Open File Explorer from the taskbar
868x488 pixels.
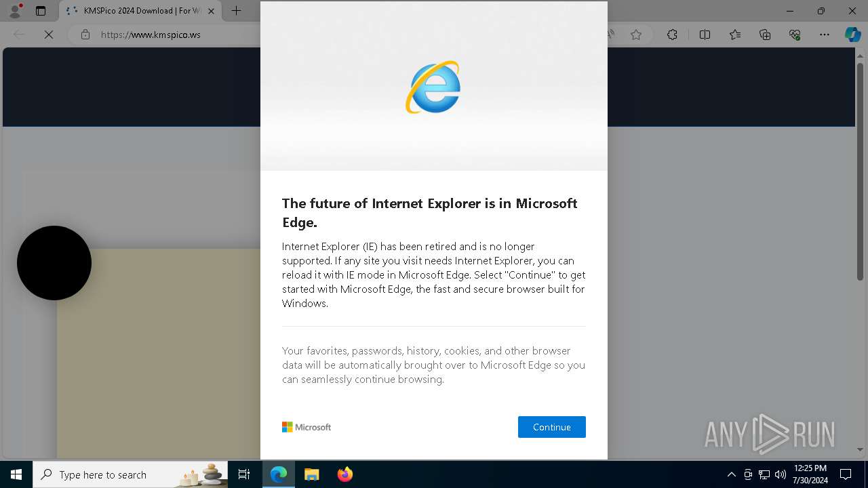tap(311, 474)
